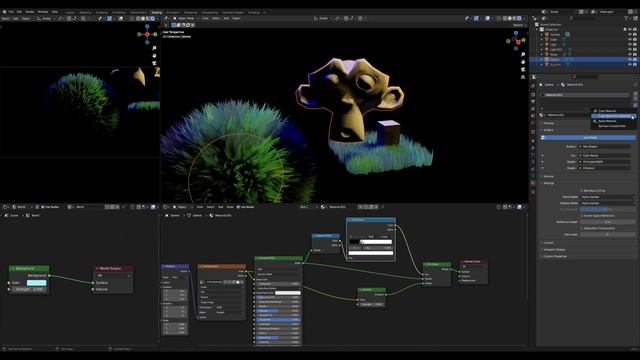Select solid shading icon in main viewport header
640x360 pixels.
click(x=510, y=18)
